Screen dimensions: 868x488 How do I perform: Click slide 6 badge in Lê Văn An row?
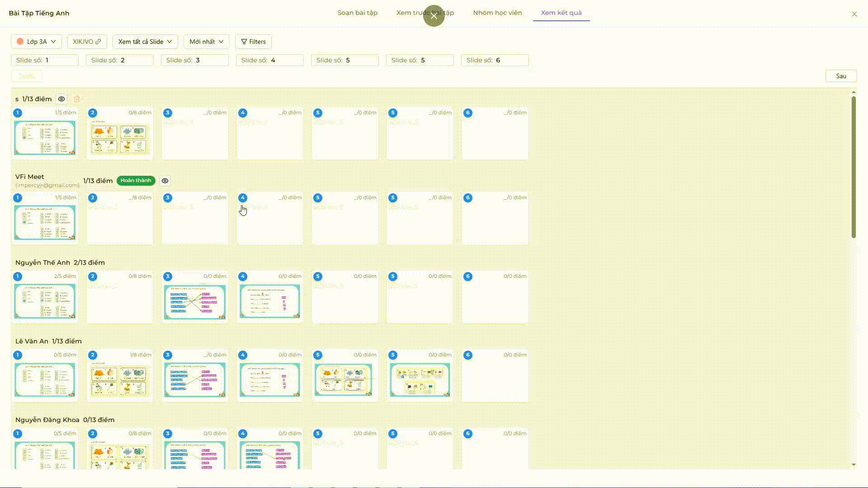468,355
